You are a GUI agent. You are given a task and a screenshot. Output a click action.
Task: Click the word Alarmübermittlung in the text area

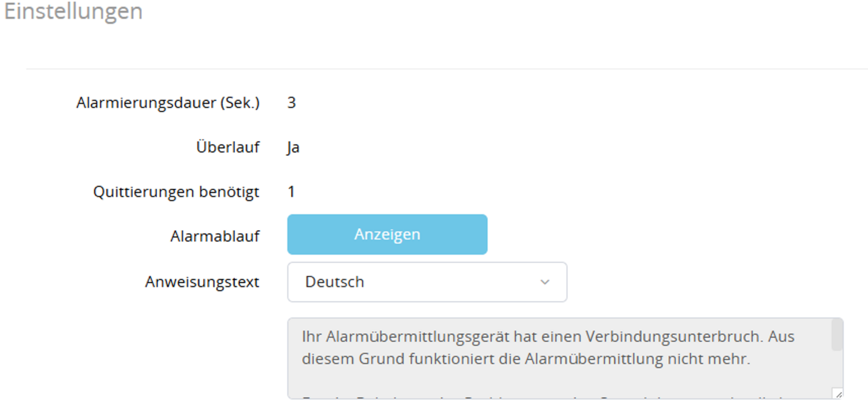tap(593, 358)
